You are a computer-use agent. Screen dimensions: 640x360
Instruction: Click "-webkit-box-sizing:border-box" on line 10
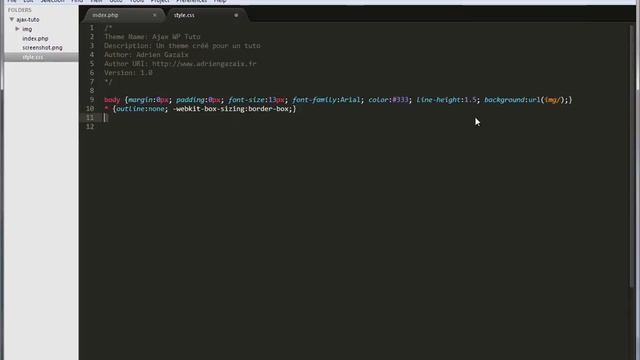tap(231, 109)
